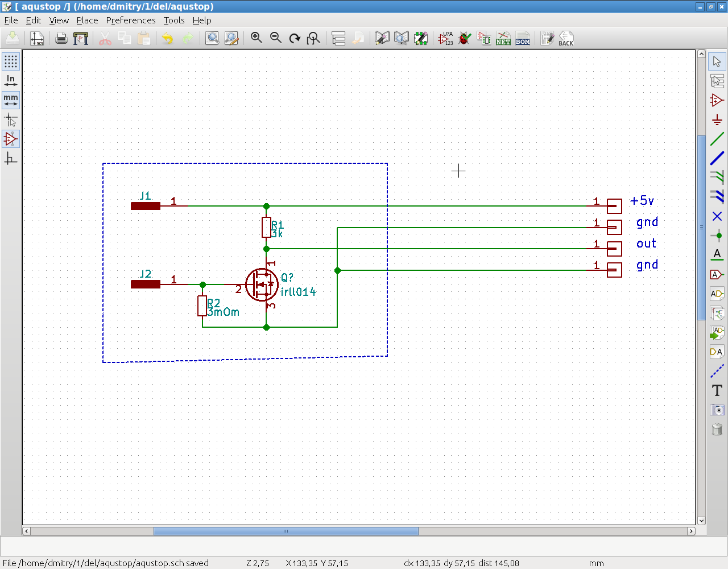Click the horizontal scrollbar thumb
The image size is (728, 569).
click(x=286, y=531)
